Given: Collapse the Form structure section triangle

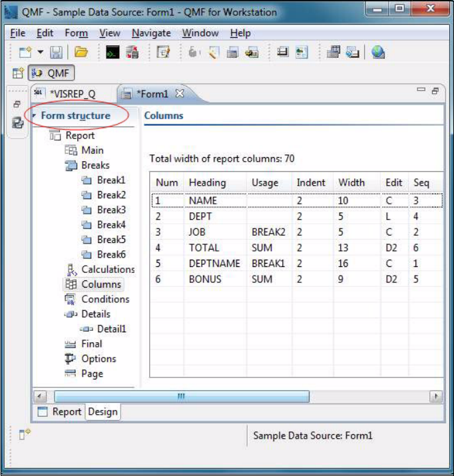Looking at the screenshot, I should [34, 116].
